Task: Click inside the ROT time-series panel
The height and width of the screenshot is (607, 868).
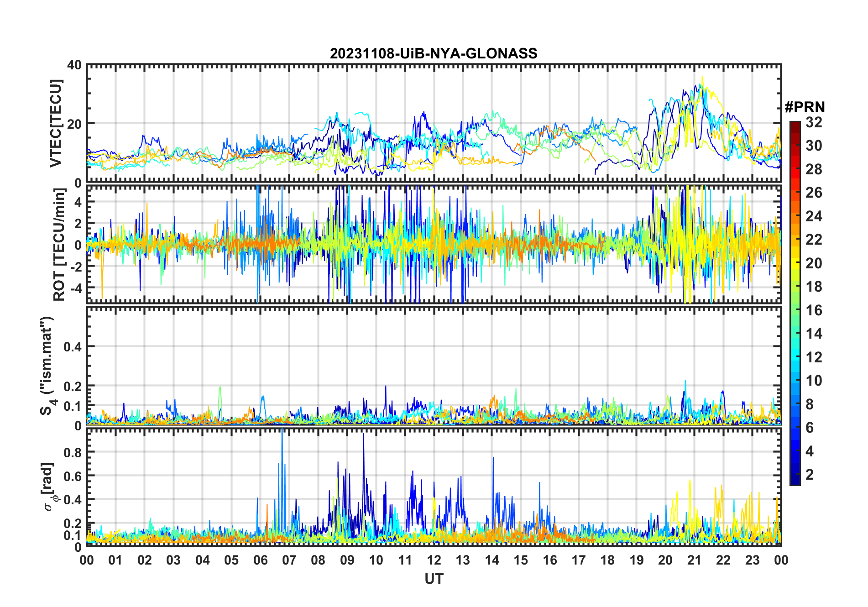Action: point(434,244)
